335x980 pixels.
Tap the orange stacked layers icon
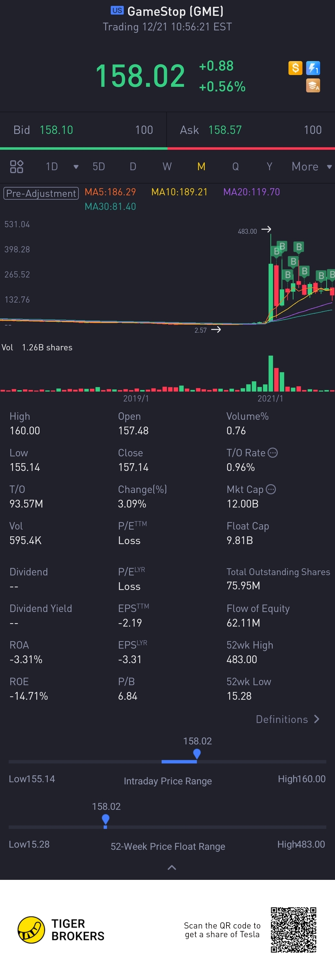click(x=313, y=86)
